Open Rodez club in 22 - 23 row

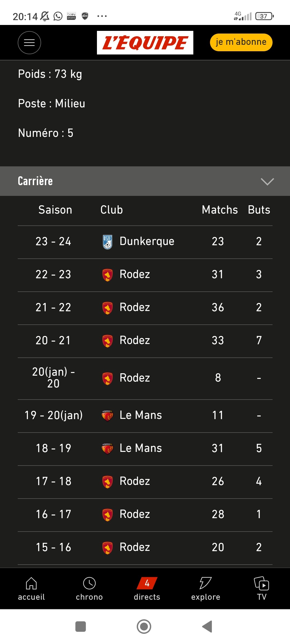click(x=135, y=274)
